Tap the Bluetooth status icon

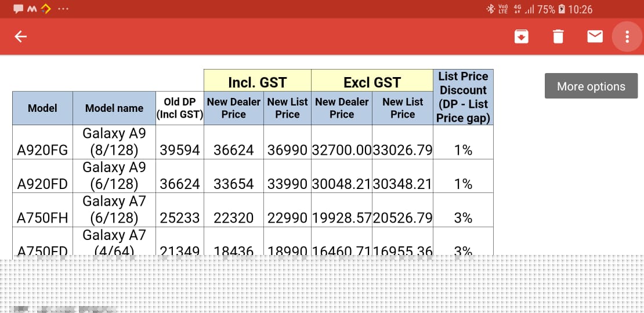pos(490,9)
